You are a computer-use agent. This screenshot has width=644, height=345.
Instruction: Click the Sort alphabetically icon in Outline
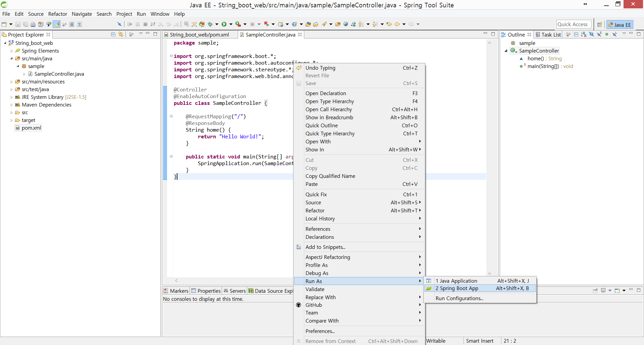pyautogui.click(x=584, y=34)
